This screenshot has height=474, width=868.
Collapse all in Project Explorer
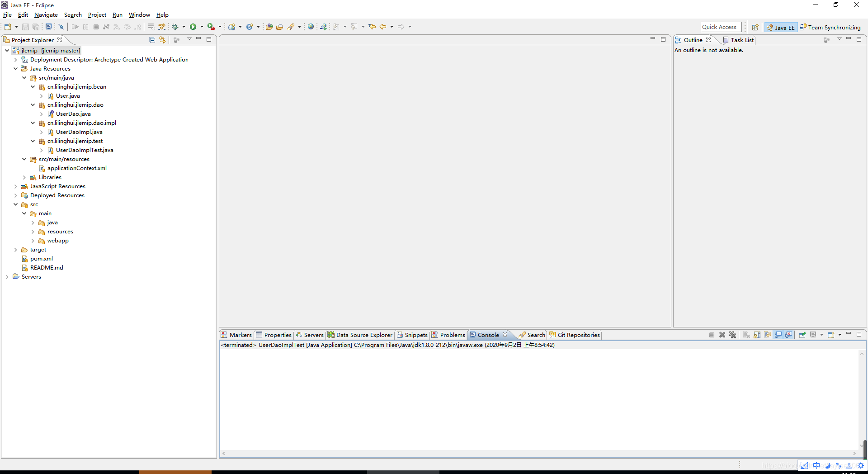tap(152, 40)
